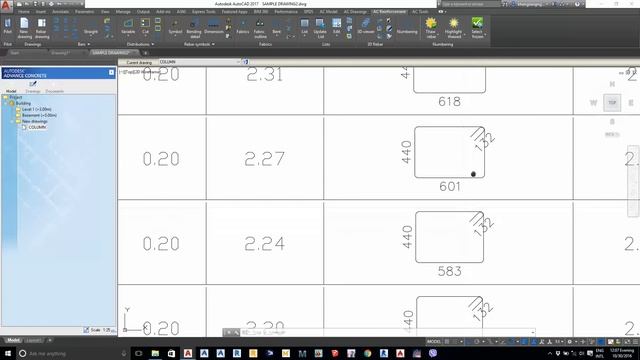
Task: Toggle the grid display in the status bar
Action: pos(447,342)
